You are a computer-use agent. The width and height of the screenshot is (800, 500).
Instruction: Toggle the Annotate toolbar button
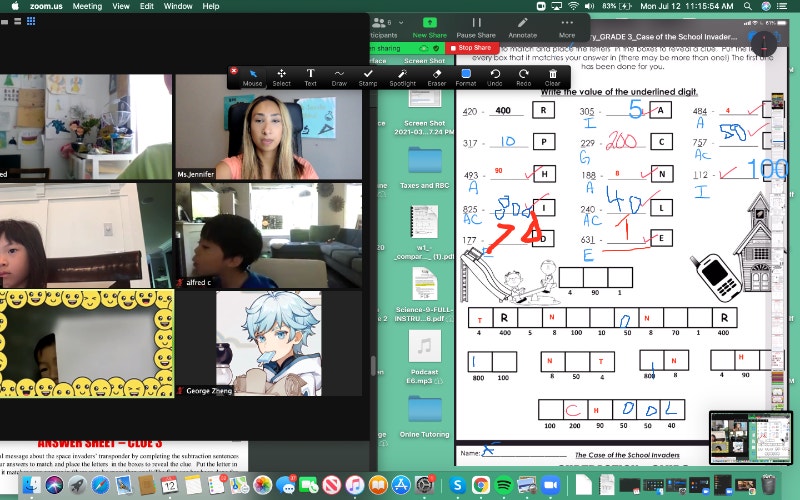(x=522, y=27)
